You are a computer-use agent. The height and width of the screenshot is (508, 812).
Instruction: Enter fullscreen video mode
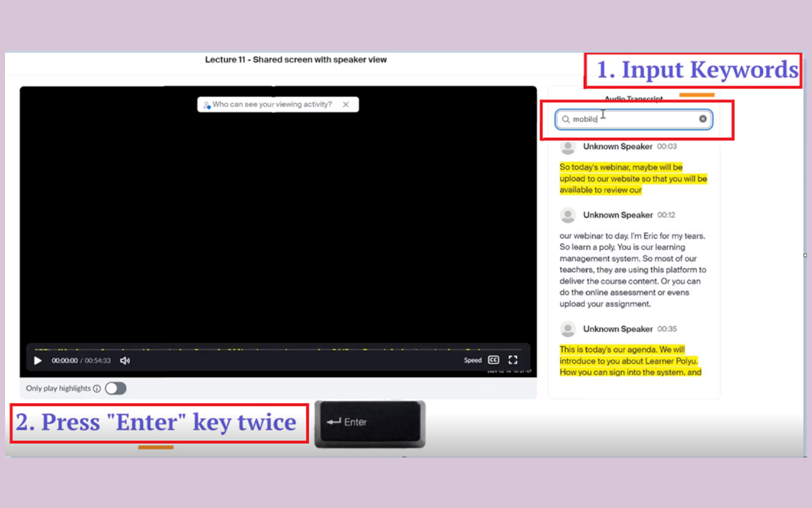[x=513, y=360]
